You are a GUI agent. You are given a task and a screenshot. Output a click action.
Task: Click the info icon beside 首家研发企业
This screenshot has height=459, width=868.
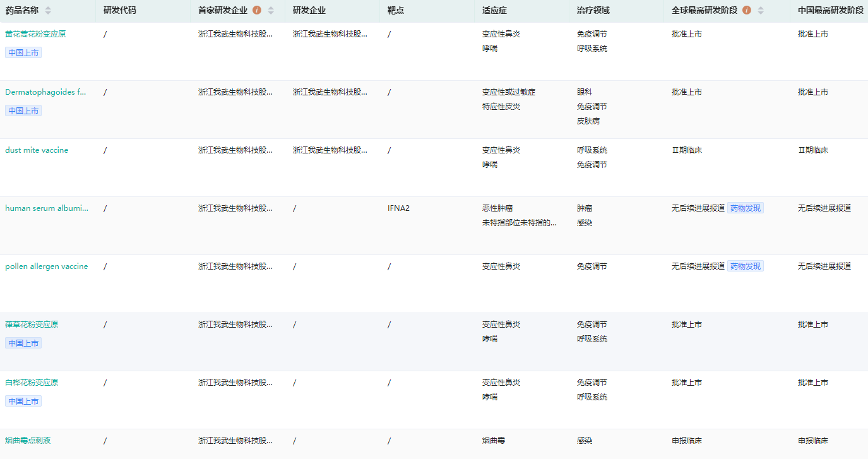pyautogui.click(x=257, y=11)
